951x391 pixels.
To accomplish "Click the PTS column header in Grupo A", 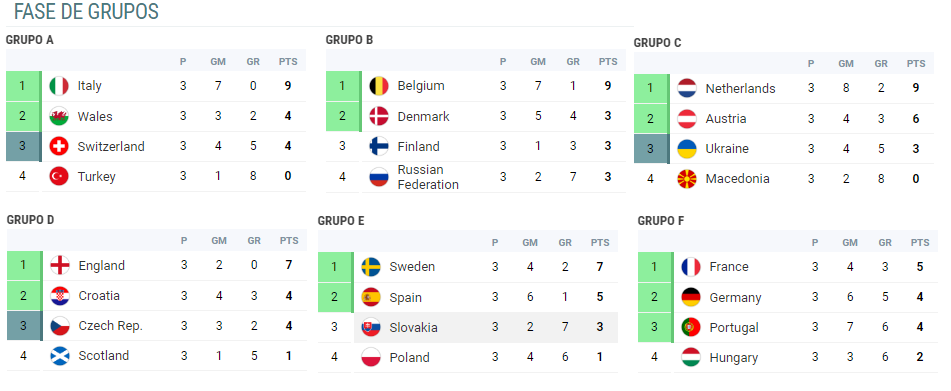I will (288, 61).
